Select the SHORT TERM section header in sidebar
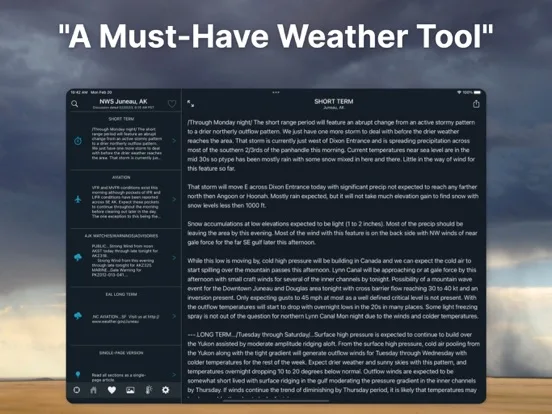The height and width of the screenshot is (414, 552). tap(121, 119)
